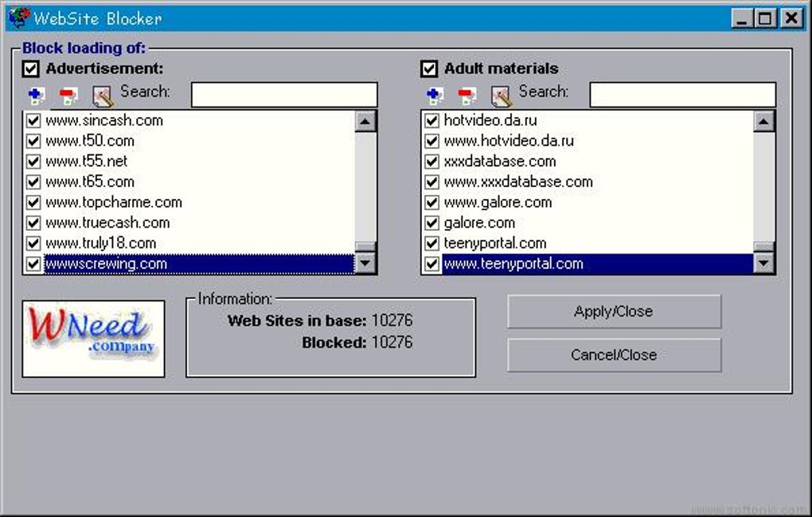Toggle the Advertisement blocking checkbox

point(30,68)
